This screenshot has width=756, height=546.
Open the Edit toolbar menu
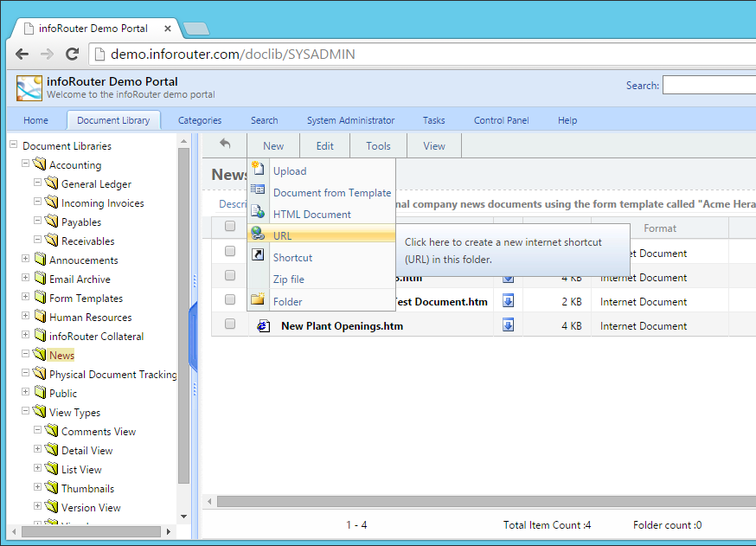(x=324, y=145)
